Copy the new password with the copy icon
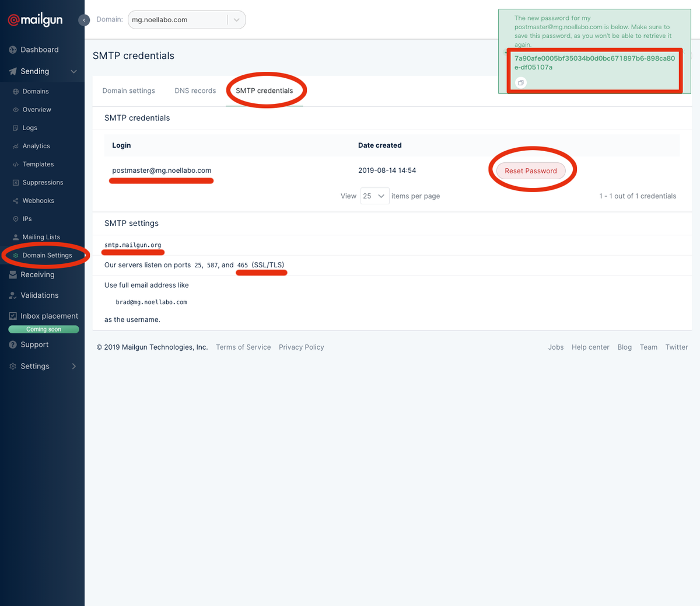 [521, 83]
